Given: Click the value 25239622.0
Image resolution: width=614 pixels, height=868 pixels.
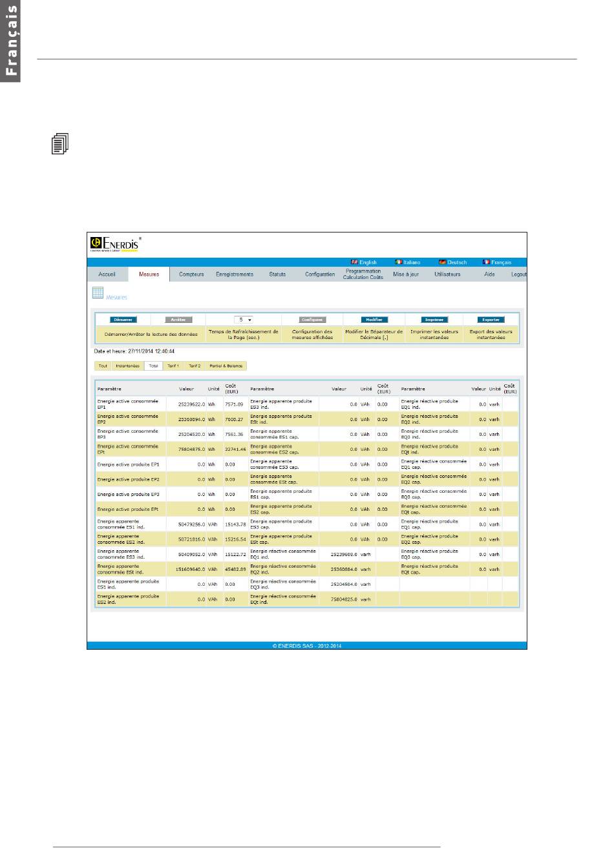Looking at the screenshot, I should tap(190, 404).
